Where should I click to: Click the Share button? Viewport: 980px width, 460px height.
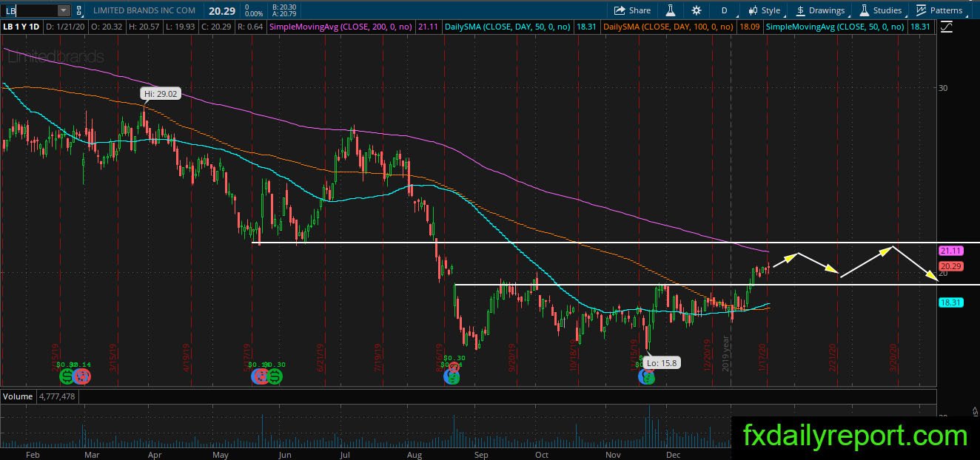coord(632,10)
